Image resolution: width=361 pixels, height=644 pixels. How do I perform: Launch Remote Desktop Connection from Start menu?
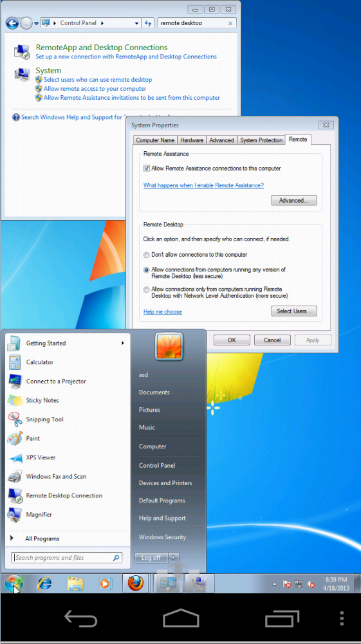pos(66,495)
